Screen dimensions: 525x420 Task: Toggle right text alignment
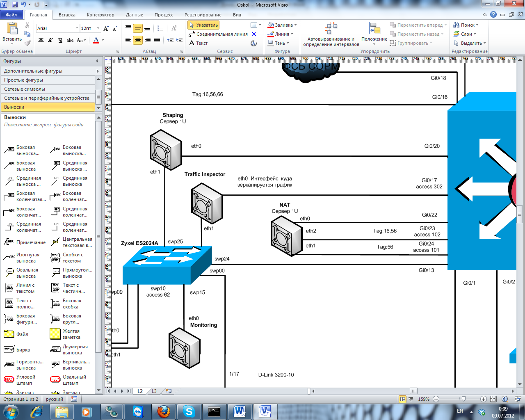pyautogui.click(x=148, y=40)
